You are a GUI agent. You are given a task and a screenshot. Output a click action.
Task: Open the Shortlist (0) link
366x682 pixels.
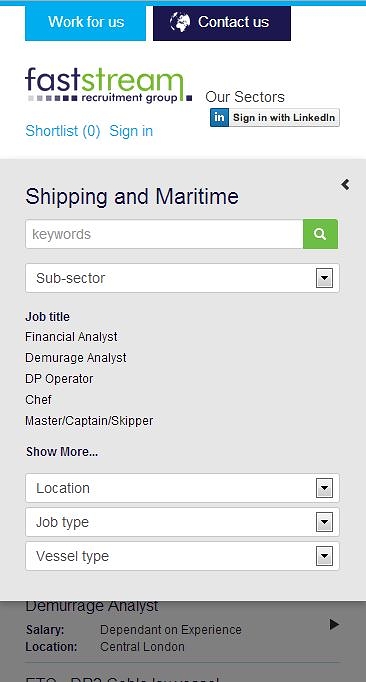pyautogui.click(x=63, y=131)
